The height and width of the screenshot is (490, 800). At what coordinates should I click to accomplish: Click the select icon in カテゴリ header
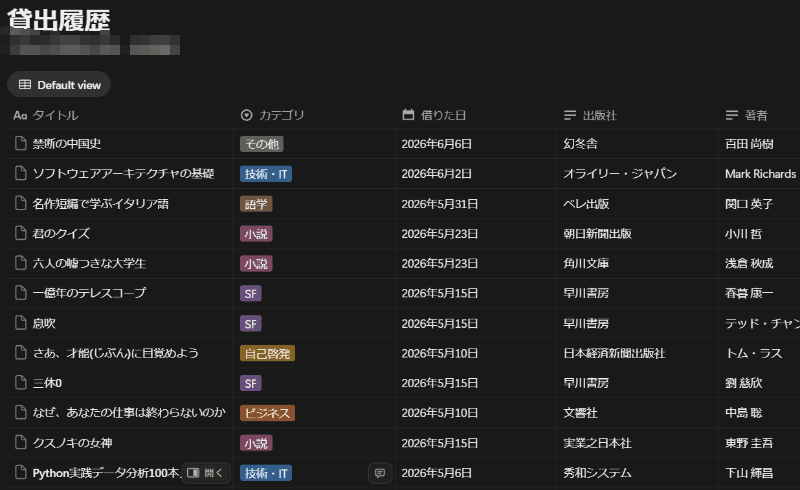pyautogui.click(x=246, y=115)
